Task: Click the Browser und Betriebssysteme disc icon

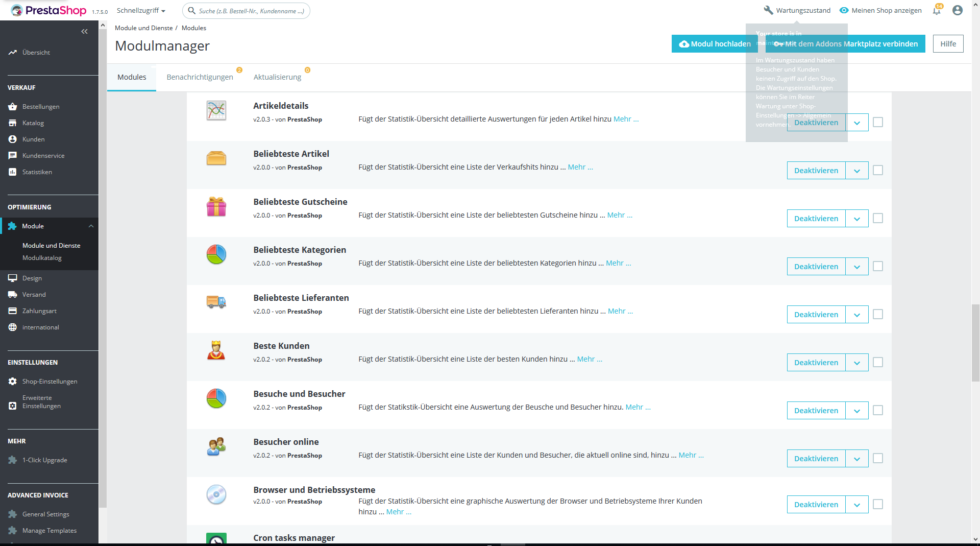Action: point(216,495)
